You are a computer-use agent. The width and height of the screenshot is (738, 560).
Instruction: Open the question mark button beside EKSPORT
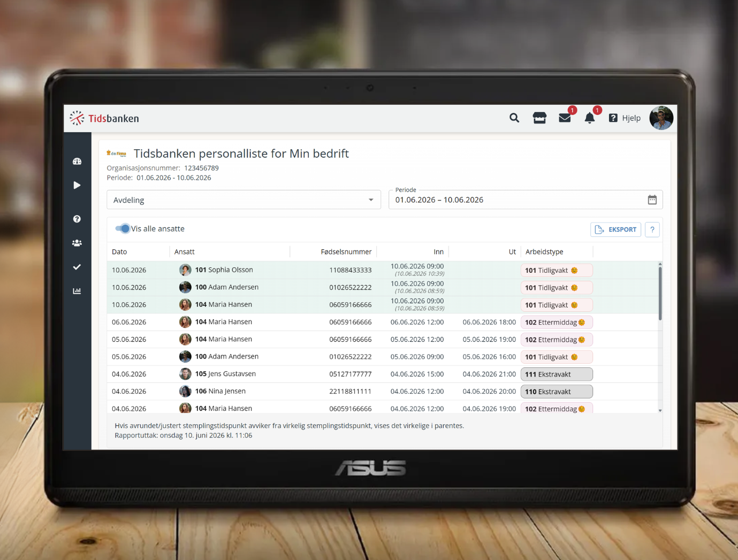[652, 229]
